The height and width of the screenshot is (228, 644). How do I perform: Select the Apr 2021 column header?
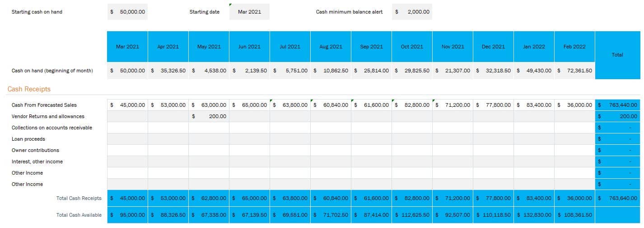click(168, 47)
